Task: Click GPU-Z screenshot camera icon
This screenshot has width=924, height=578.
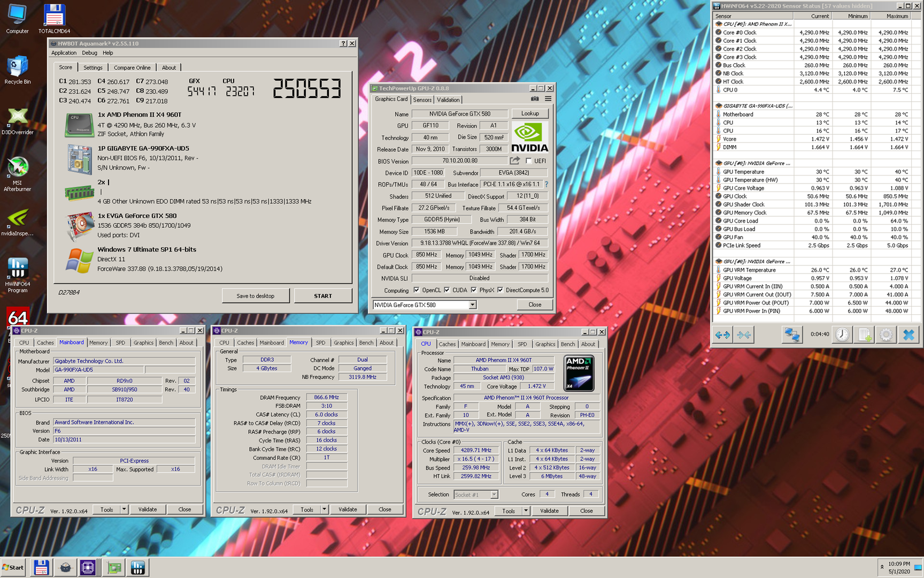Action: tap(534, 98)
